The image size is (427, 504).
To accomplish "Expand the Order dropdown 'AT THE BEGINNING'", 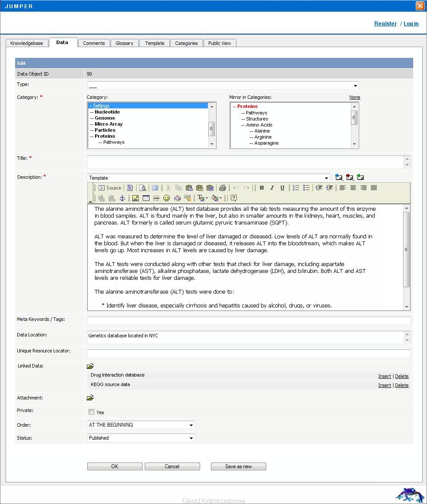I will 141,425.
